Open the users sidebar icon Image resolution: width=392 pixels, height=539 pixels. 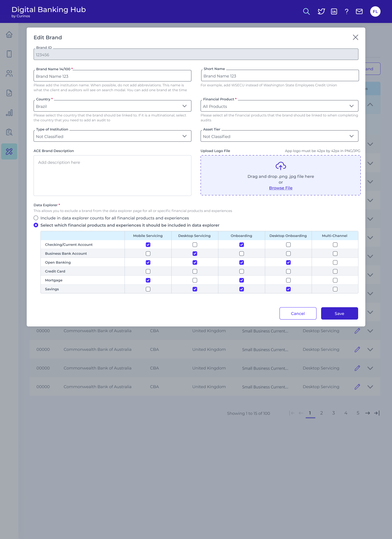[x=9, y=73]
